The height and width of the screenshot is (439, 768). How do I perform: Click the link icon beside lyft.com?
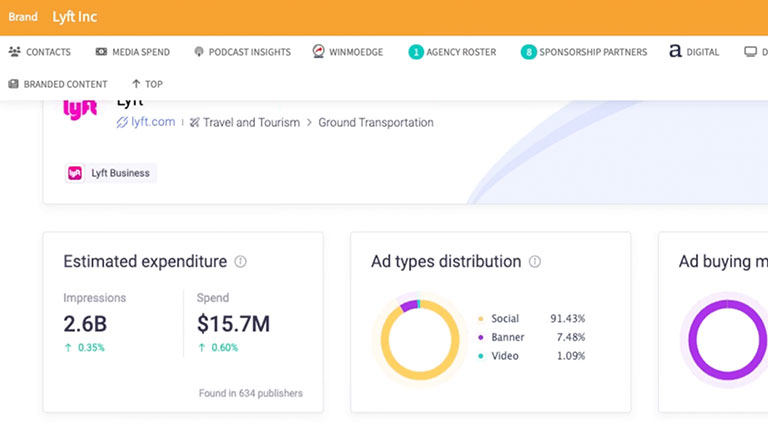click(x=122, y=122)
